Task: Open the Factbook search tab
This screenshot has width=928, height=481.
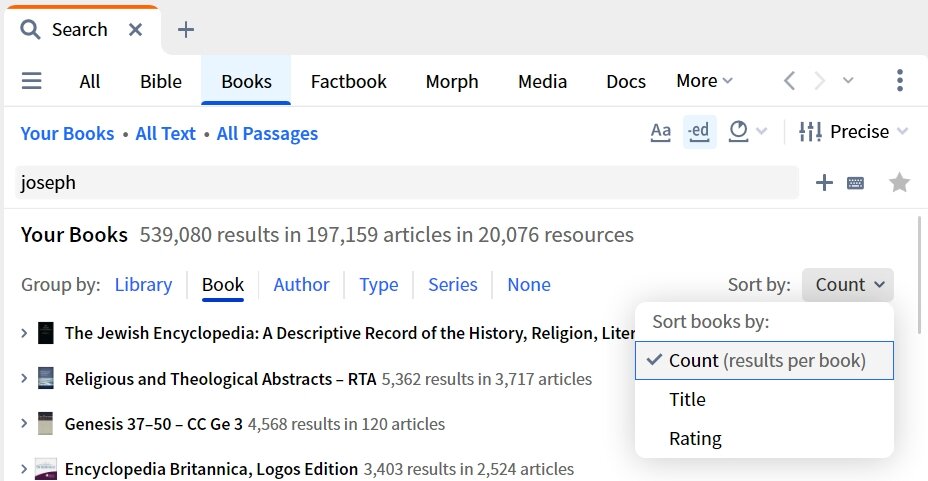Action: tap(349, 81)
